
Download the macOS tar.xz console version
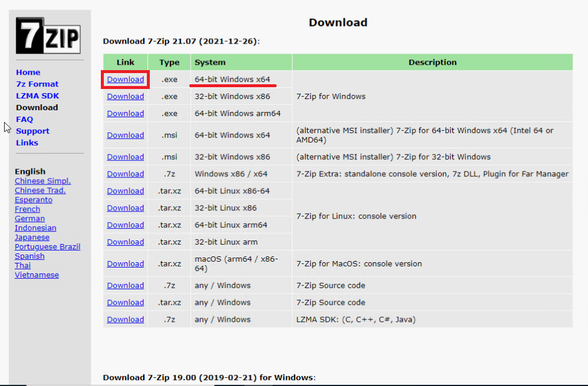click(125, 263)
